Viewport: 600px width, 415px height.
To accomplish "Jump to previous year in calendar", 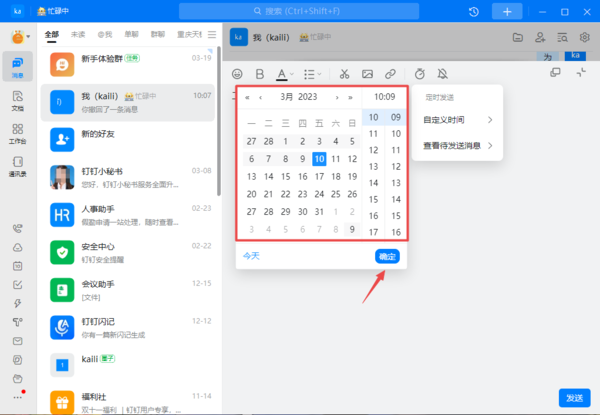I will click(x=247, y=98).
